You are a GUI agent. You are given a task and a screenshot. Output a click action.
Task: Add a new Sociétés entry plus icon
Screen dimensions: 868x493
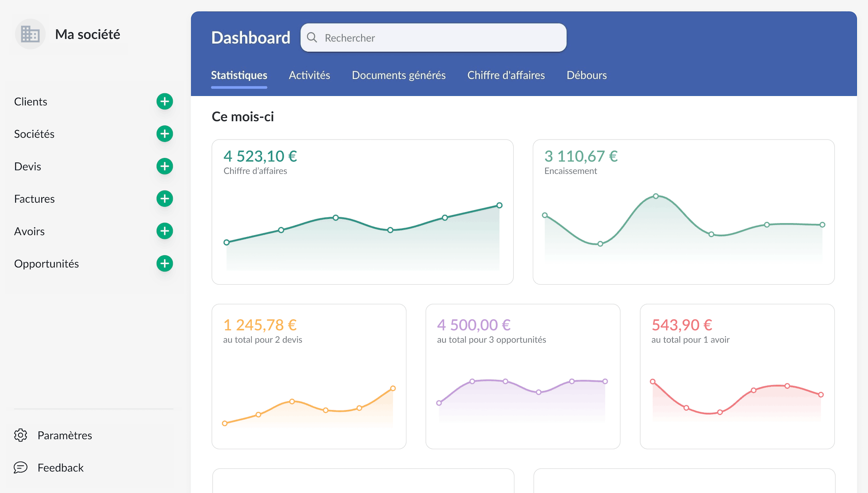point(164,134)
